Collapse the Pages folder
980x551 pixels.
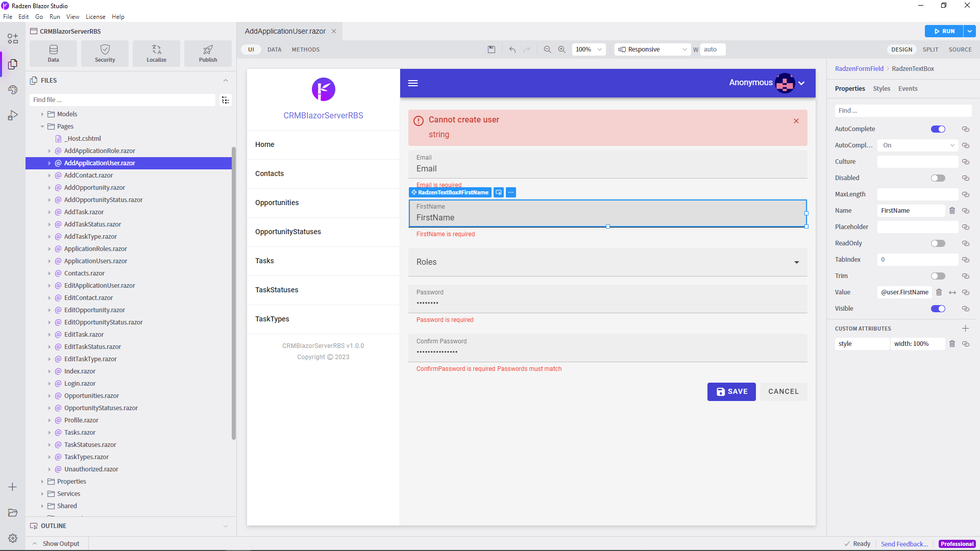click(x=42, y=127)
